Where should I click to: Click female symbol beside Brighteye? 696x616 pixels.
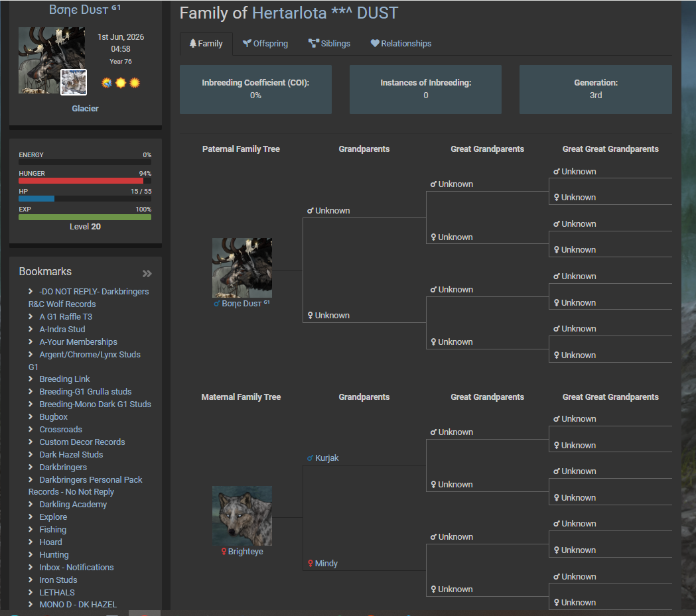[x=224, y=551]
